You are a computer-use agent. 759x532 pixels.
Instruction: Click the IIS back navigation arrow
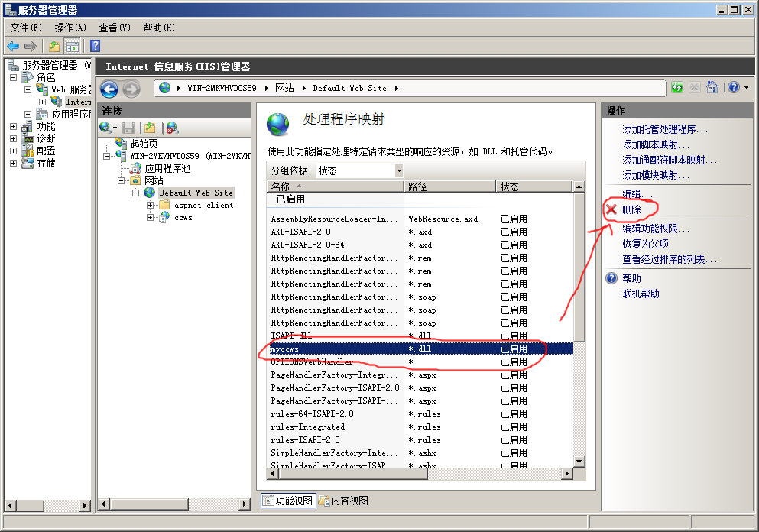tap(109, 89)
